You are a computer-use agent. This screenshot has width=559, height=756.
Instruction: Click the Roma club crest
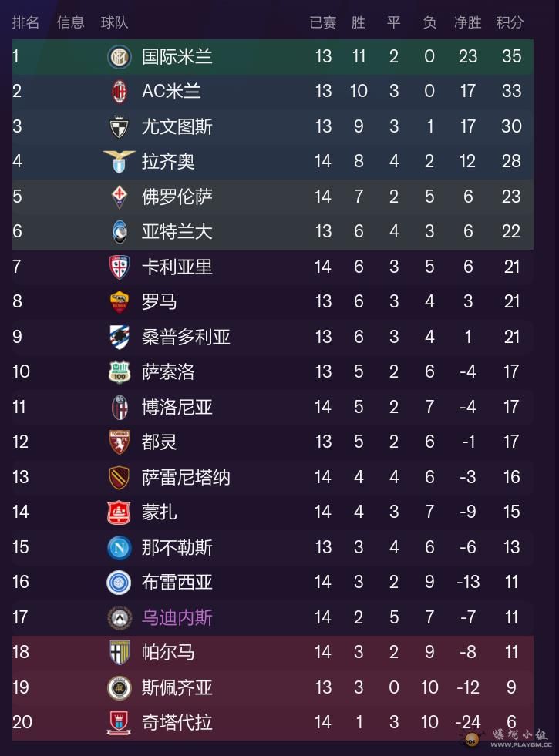(x=119, y=301)
